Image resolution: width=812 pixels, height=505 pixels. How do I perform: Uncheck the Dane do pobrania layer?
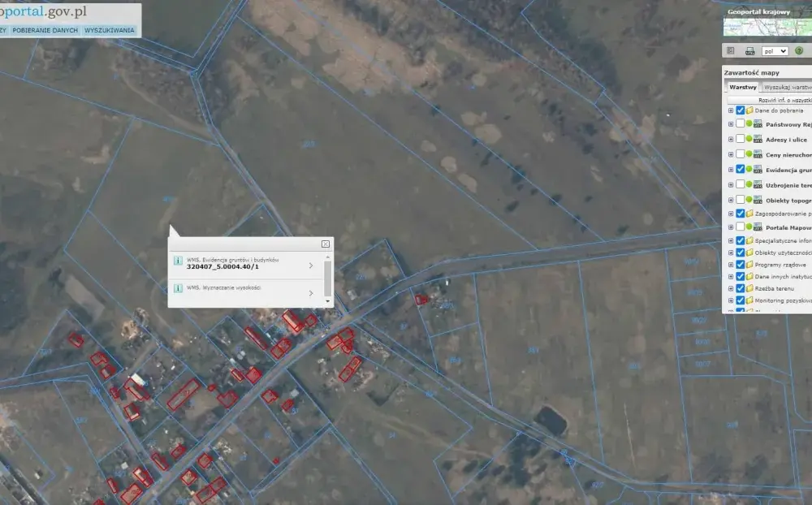pyautogui.click(x=740, y=110)
